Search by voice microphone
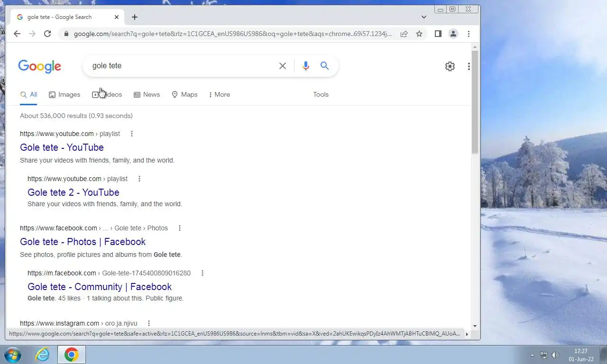Screen dimensions: 607x364 click(306, 66)
